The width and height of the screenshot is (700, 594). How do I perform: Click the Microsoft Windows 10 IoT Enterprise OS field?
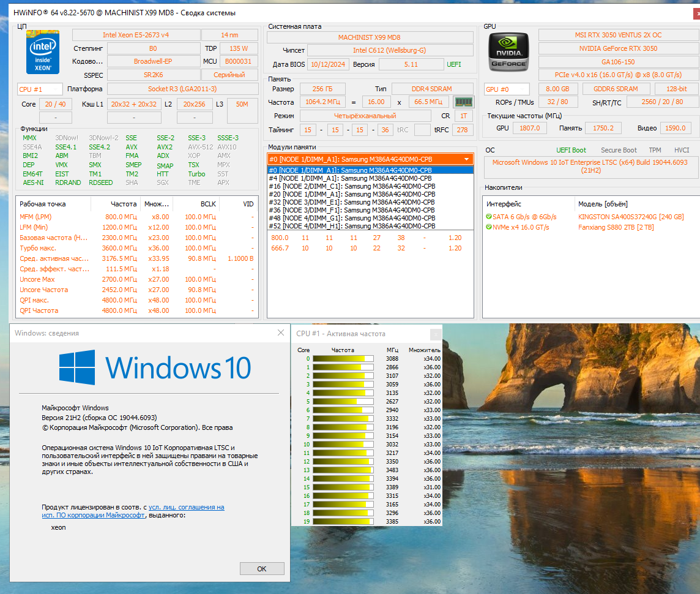point(590,166)
